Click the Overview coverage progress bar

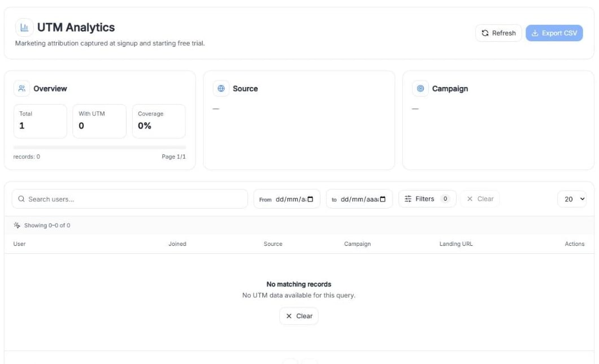(99, 148)
